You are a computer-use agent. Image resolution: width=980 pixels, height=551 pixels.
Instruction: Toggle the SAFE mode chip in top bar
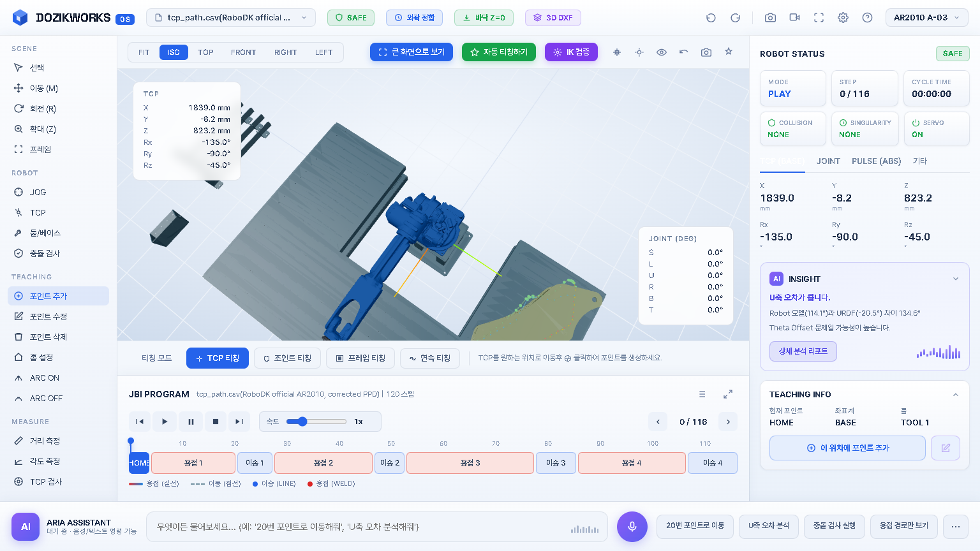[351, 18]
